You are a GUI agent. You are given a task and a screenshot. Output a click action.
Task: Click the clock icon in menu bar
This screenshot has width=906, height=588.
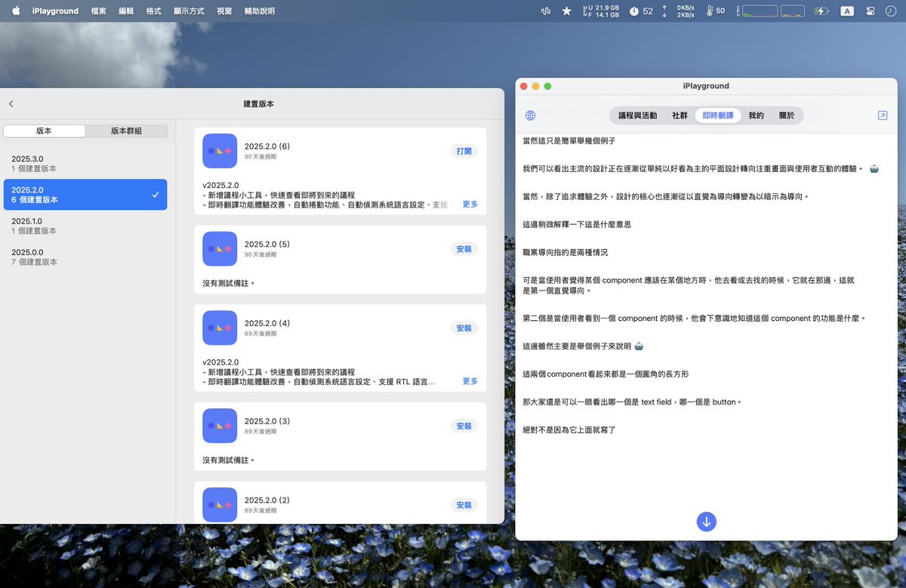tap(892, 11)
